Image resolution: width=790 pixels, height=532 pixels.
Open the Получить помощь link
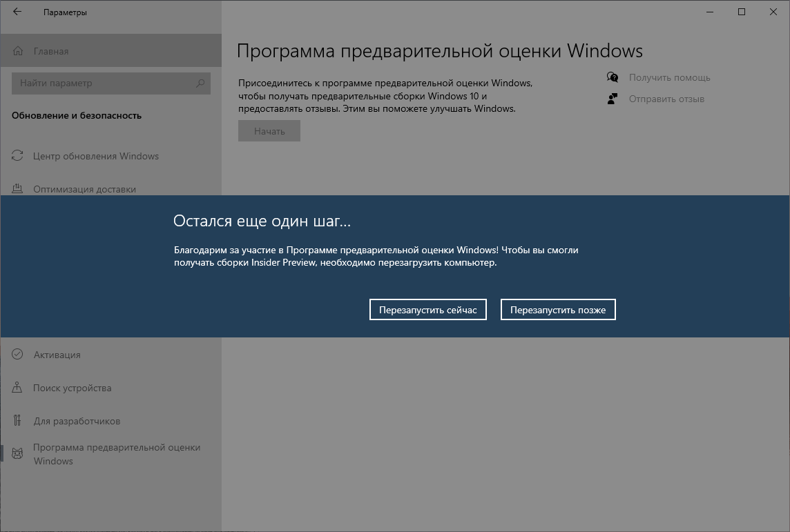[x=669, y=77]
